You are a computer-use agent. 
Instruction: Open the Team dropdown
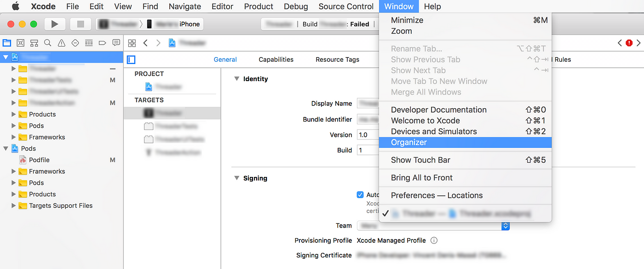(x=433, y=226)
